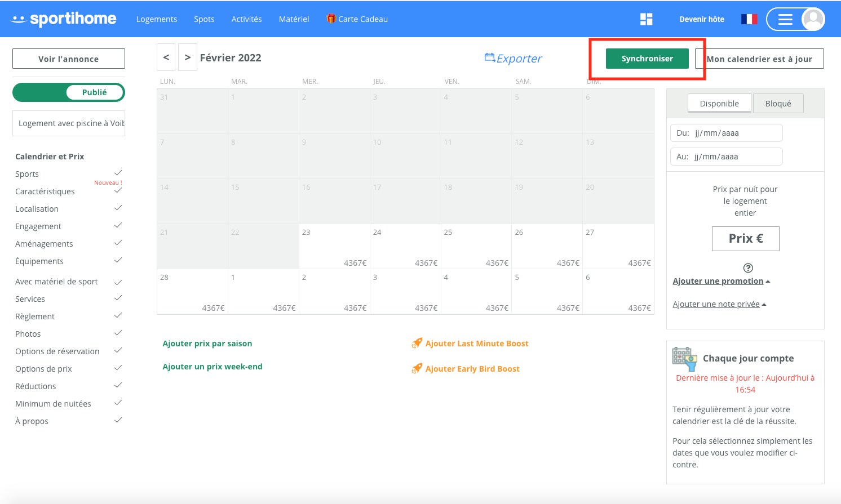The height and width of the screenshot is (504, 841).
Task: Click Ajouter Last Minute Boost link
Action: (x=477, y=344)
